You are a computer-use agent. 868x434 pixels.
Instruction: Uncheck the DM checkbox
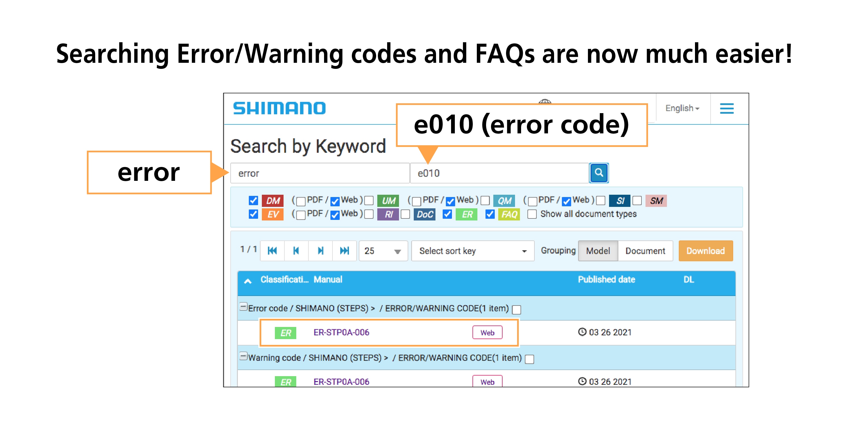(x=253, y=201)
